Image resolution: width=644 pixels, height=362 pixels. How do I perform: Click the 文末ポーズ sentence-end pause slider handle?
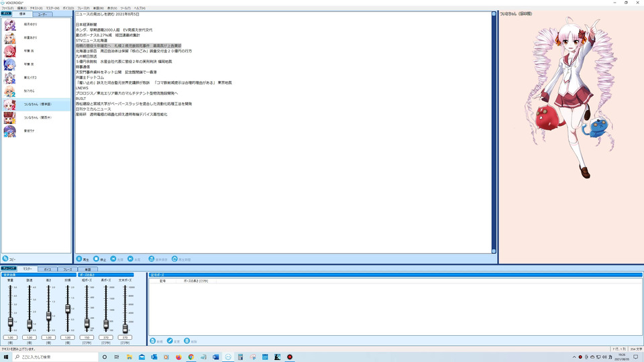click(125, 328)
